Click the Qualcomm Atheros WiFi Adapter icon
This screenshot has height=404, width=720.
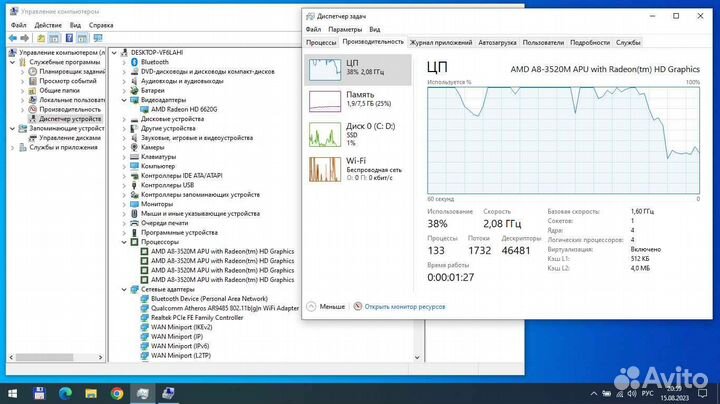coord(144,308)
